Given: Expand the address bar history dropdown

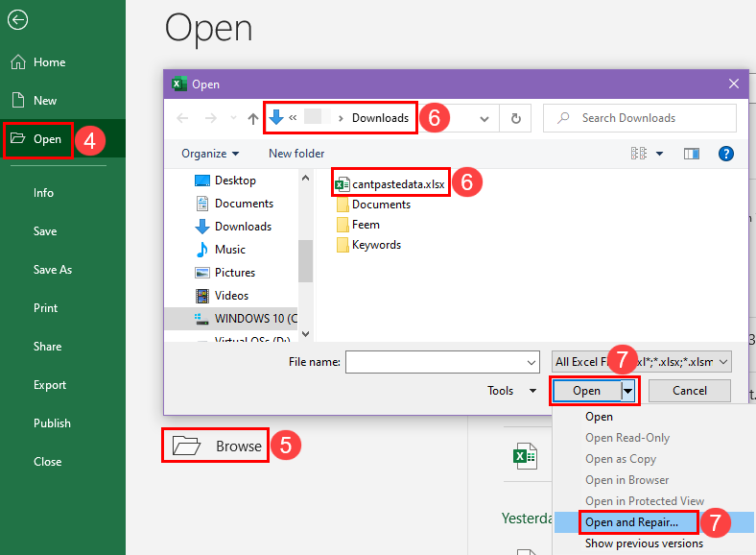Looking at the screenshot, I should [484, 119].
